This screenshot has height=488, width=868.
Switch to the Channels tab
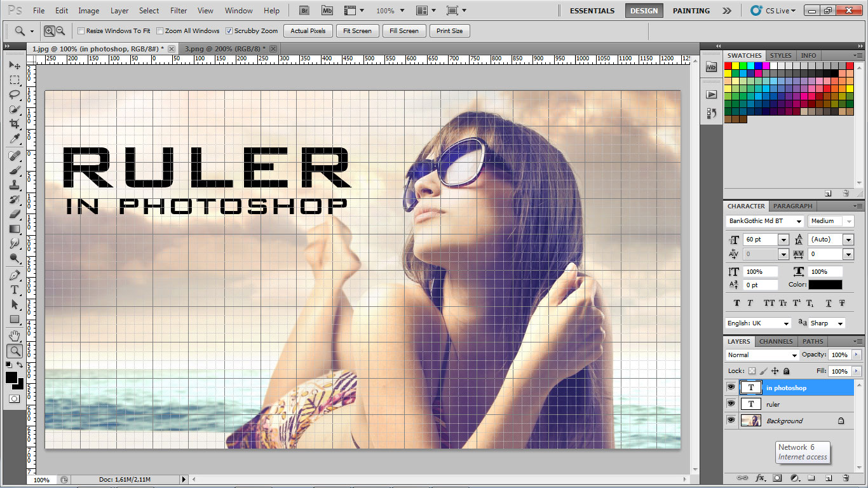[776, 341]
